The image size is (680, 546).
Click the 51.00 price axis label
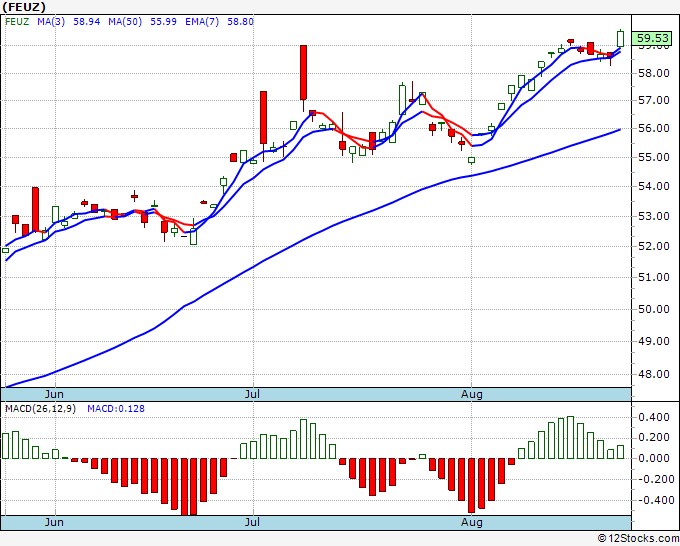tap(654, 277)
